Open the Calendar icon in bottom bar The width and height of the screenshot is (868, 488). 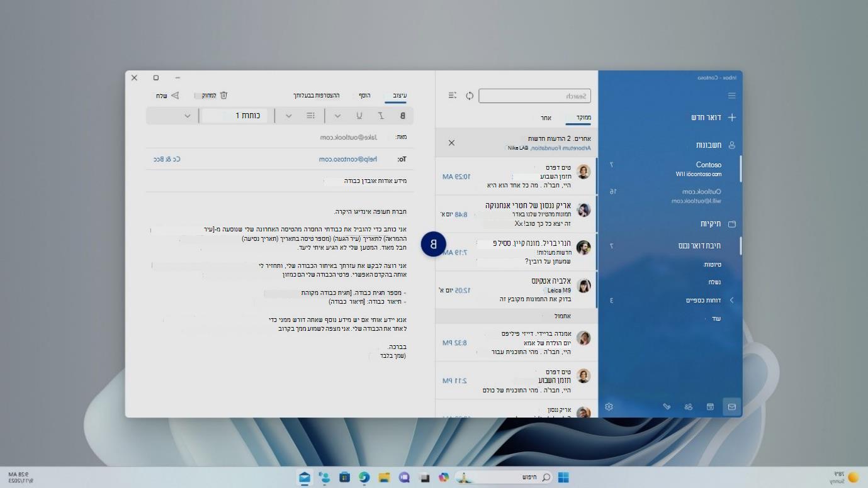coord(710,407)
